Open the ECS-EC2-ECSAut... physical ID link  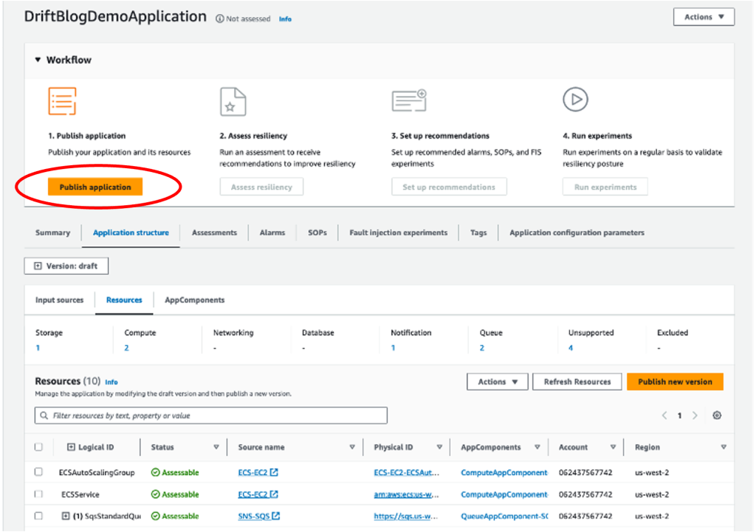pyautogui.click(x=407, y=472)
